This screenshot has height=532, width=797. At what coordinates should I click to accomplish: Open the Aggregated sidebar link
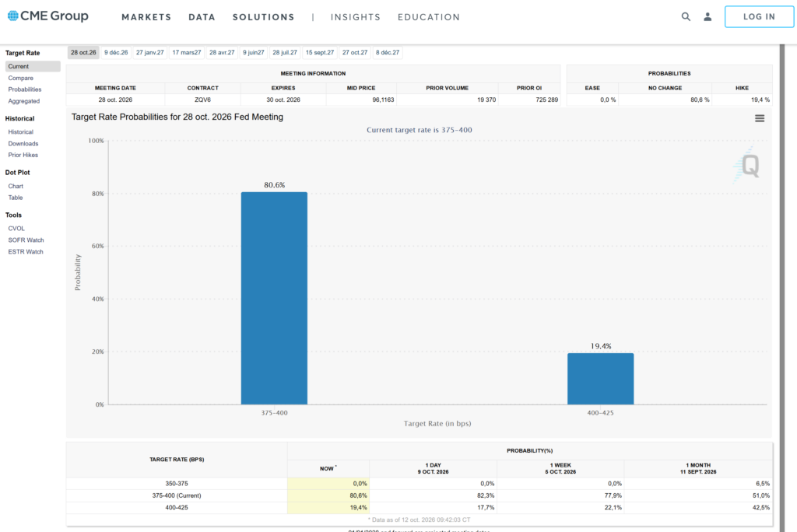pyautogui.click(x=24, y=101)
